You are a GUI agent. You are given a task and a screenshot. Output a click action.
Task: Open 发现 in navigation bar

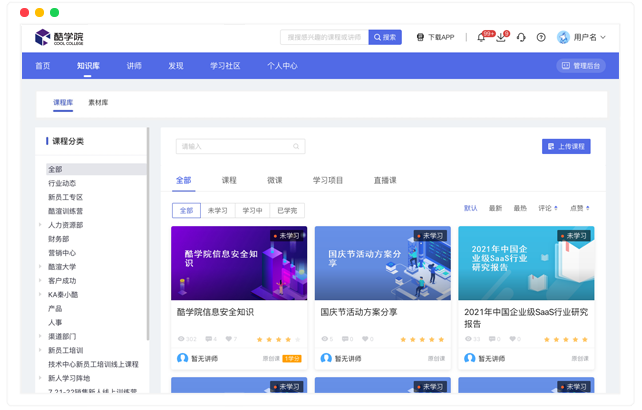point(176,66)
